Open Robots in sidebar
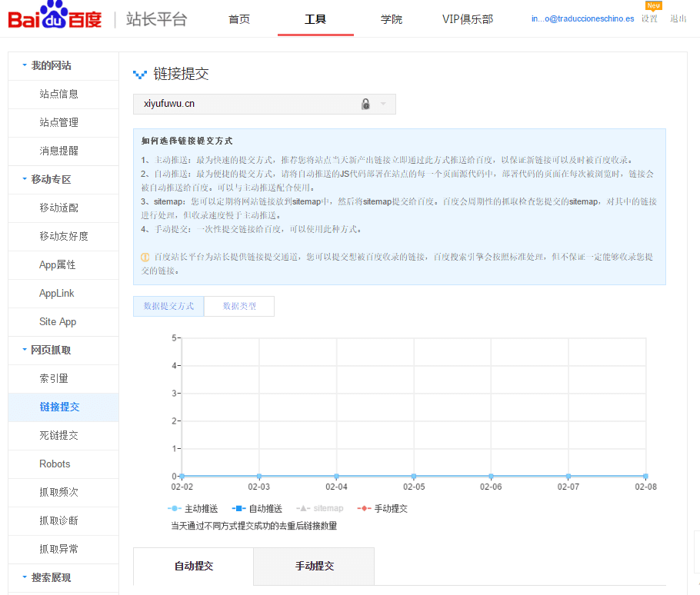The width and height of the screenshot is (700, 595). pos(63,464)
